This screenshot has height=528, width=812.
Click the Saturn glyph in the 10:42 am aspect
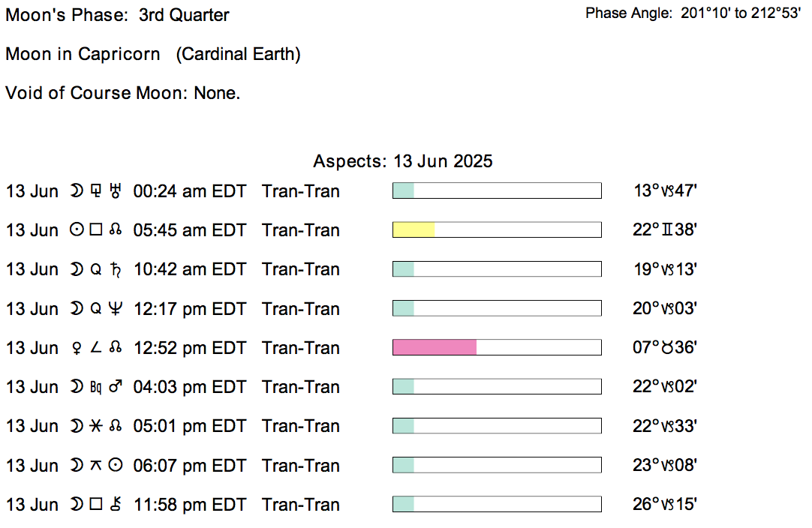(x=115, y=269)
